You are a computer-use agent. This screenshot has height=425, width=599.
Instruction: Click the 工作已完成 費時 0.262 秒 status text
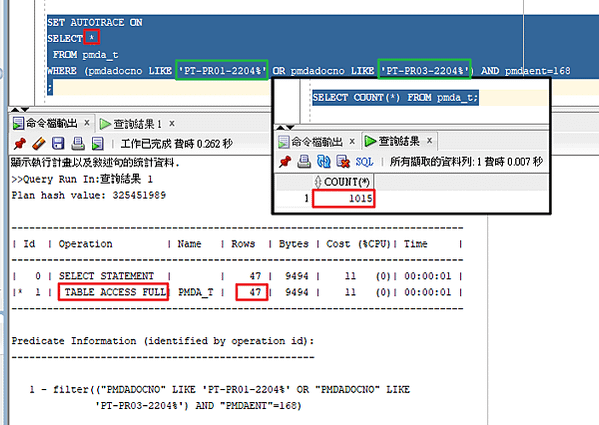pos(176,144)
